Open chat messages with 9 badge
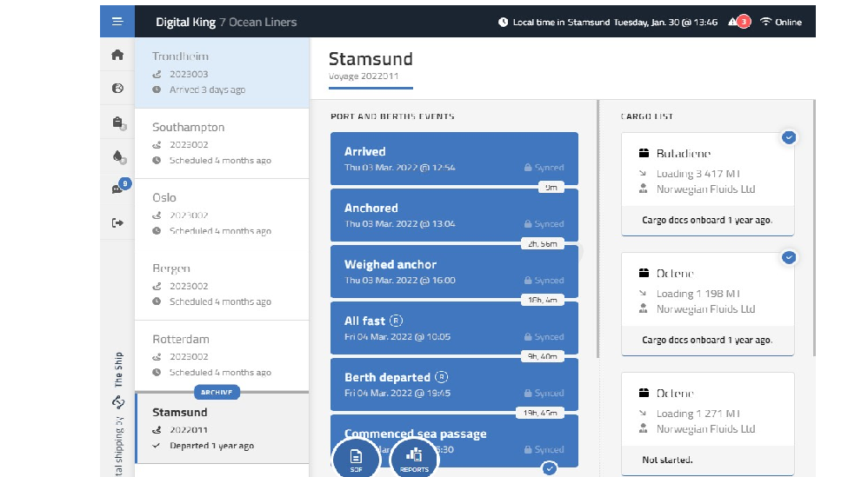The image size is (868, 477). tap(119, 187)
